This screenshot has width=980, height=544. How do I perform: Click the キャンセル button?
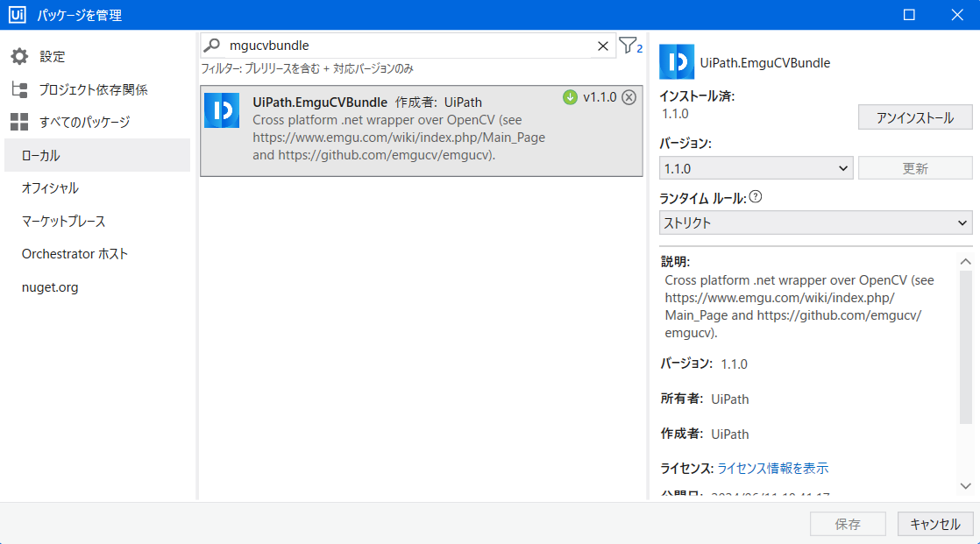tap(935, 524)
